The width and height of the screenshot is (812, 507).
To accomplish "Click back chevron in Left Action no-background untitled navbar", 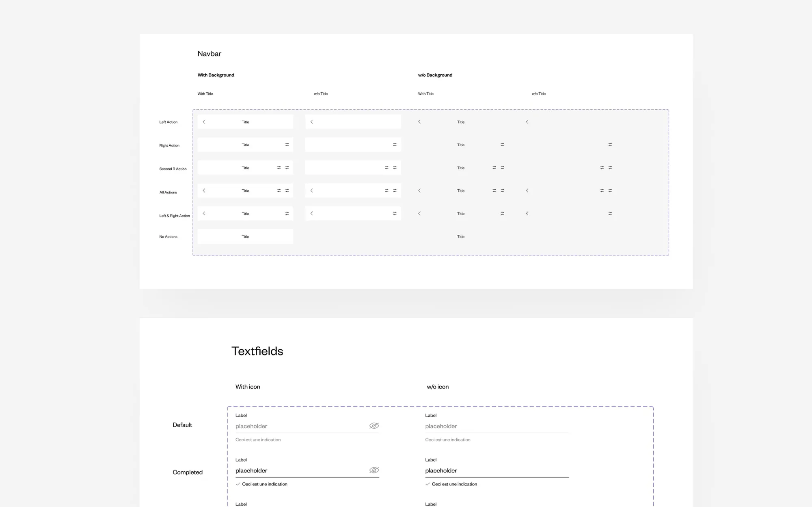I will coord(527,122).
